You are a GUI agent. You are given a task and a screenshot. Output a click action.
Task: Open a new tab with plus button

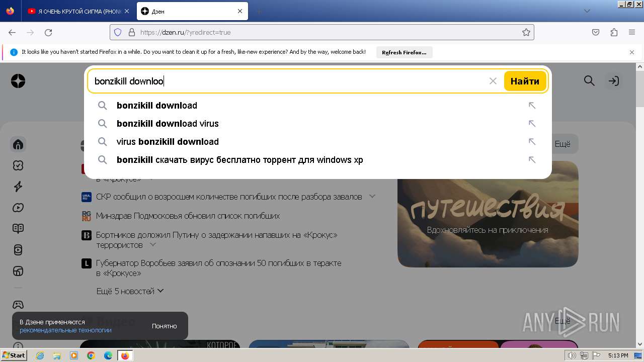point(259,11)
